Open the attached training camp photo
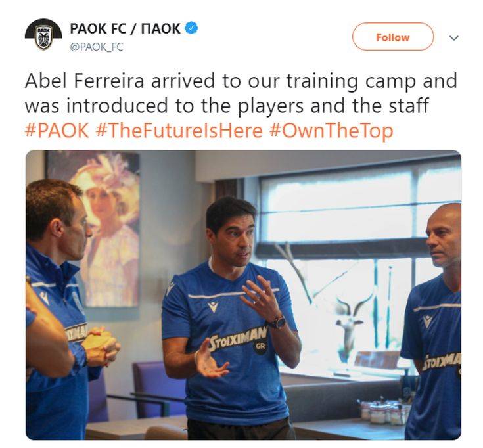Screen dimensions: 483x448 click(243, 295)
